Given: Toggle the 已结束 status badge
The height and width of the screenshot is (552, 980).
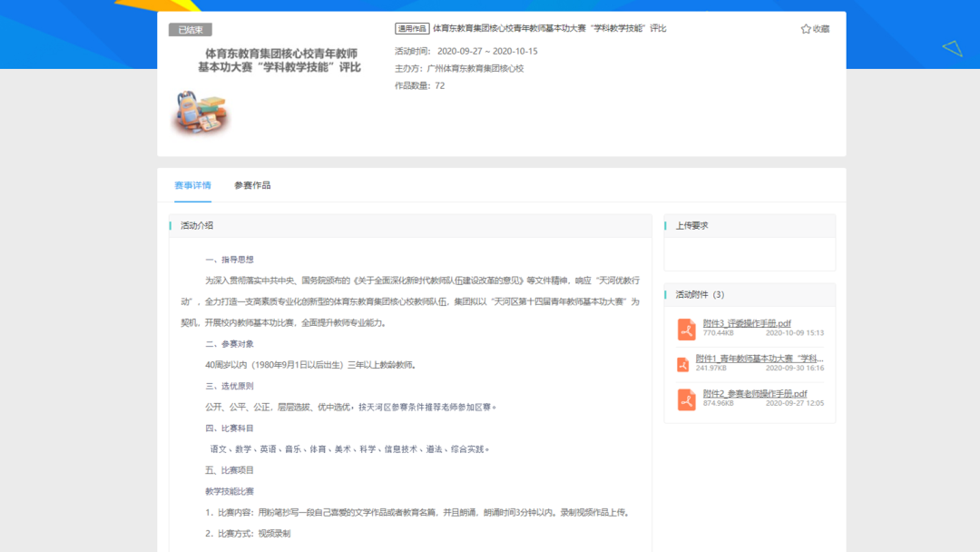Looking at the screenshot, I should (x=191, y=28).
